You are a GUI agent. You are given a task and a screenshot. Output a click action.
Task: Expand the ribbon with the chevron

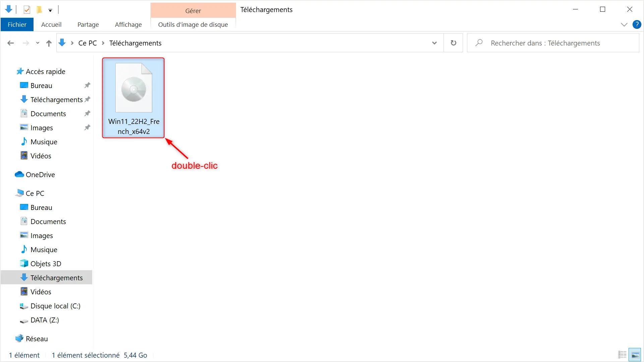624,24
